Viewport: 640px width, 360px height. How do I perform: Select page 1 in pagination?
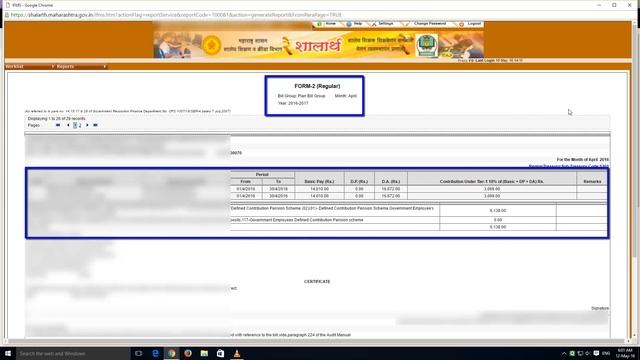pos(75,125)
